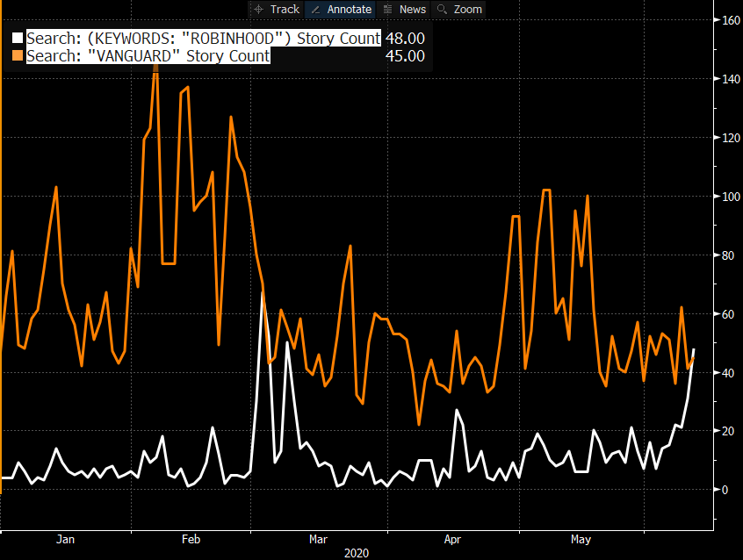Image resolution: width=743 pixels, height=560 pixels.
Task: Click the 60 y-axis tick label
Action: [x=728, y=314]
